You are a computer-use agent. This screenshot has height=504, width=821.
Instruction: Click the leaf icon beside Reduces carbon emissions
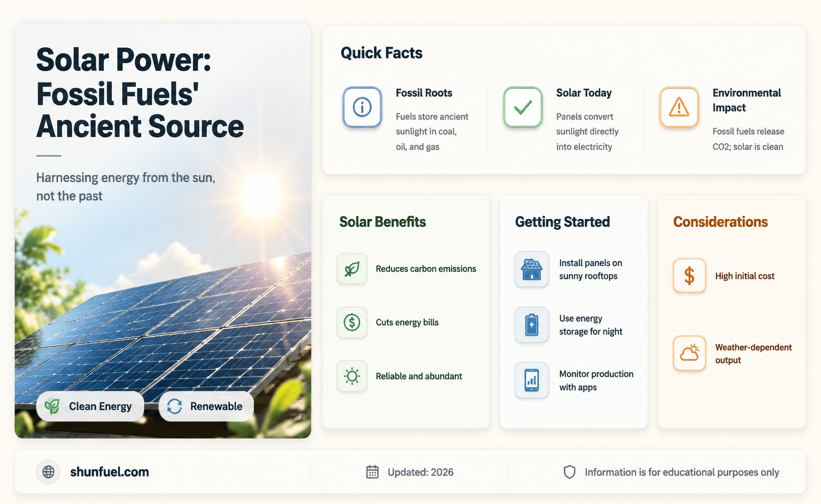(x=352, y=269)
